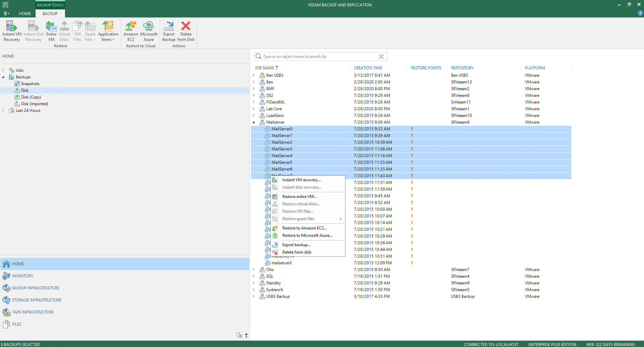Click Tape Infrastructure view icon
The height and width of the screenshot is (347, 644).
(x=6, y=312)
